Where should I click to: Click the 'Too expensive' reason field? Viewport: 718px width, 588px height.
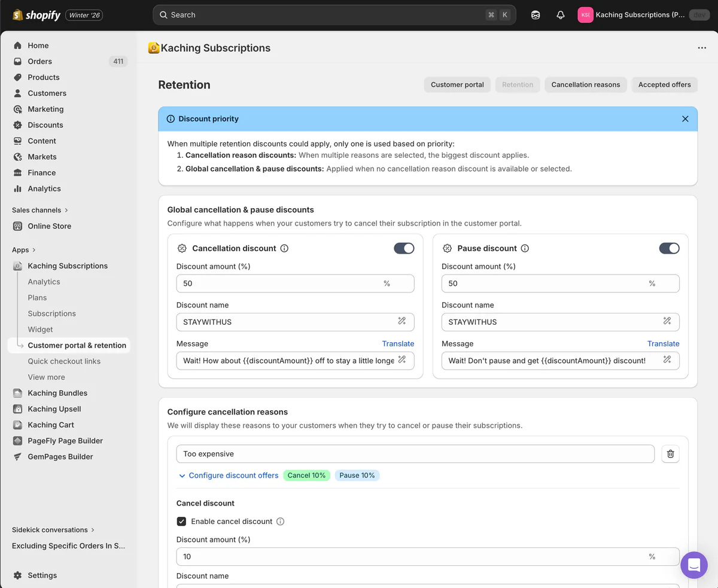(x=415, y=454)
